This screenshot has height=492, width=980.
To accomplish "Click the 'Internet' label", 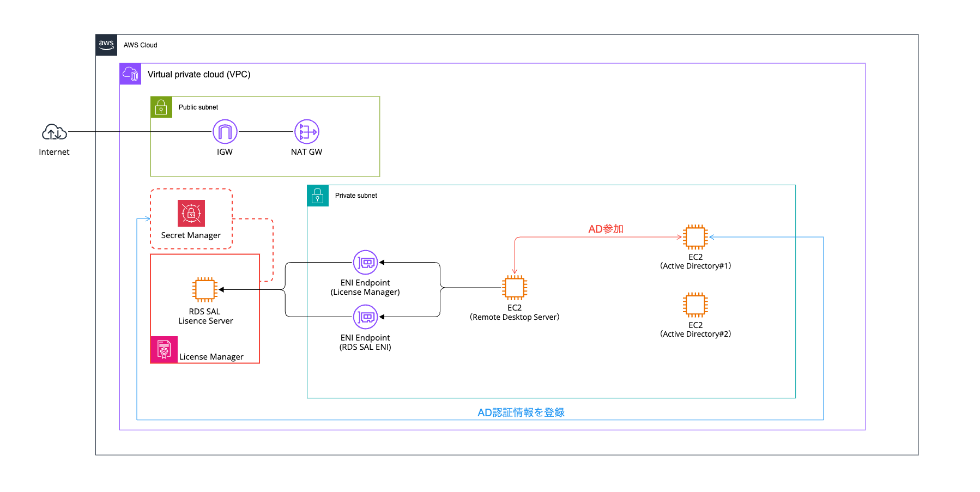I will click(x=54, y=152).
